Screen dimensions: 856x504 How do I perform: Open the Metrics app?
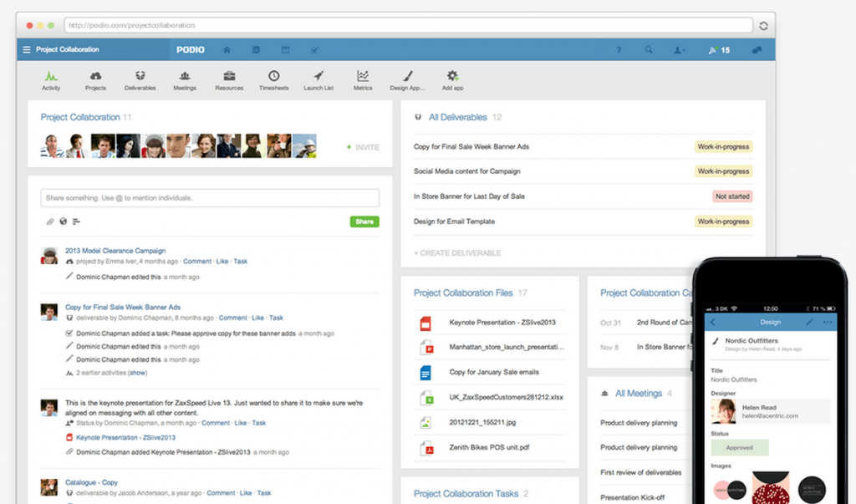363,80
